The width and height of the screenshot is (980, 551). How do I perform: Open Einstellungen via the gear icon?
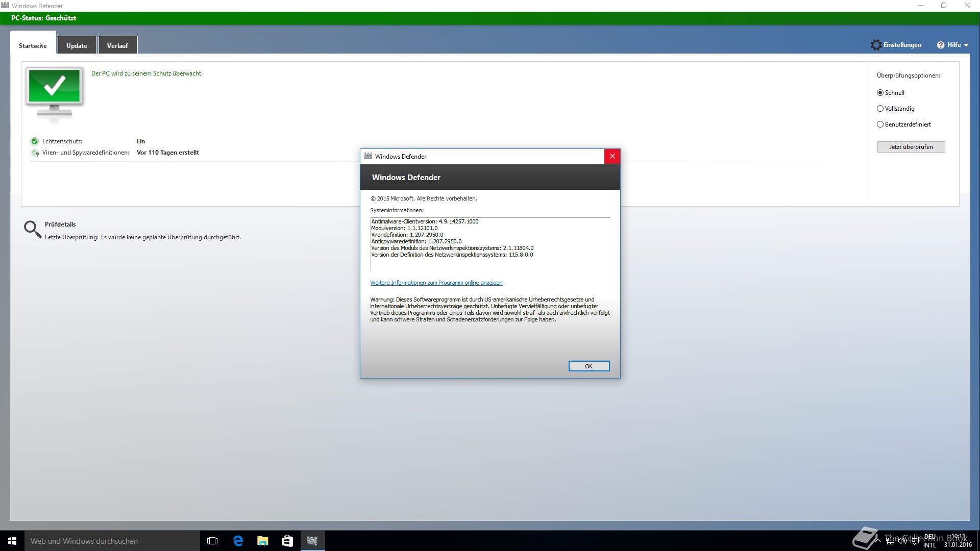pos(876,45)
